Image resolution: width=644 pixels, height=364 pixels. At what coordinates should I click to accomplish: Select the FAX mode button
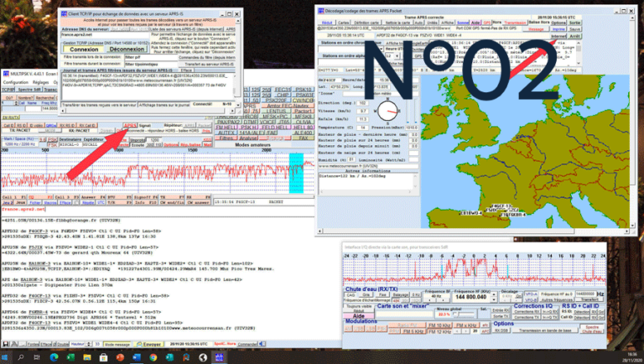tap(304, 138)
